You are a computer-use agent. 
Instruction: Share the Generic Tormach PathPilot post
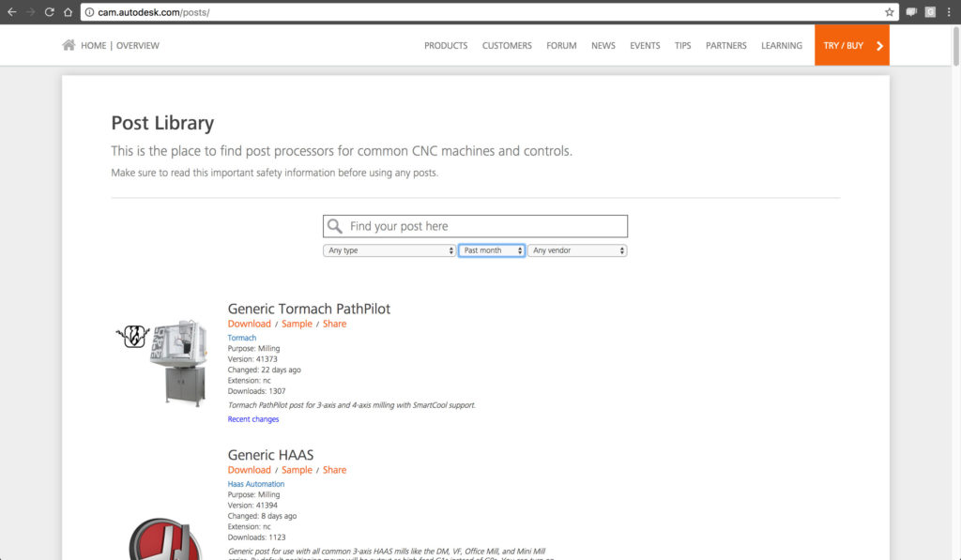[335, 324]
